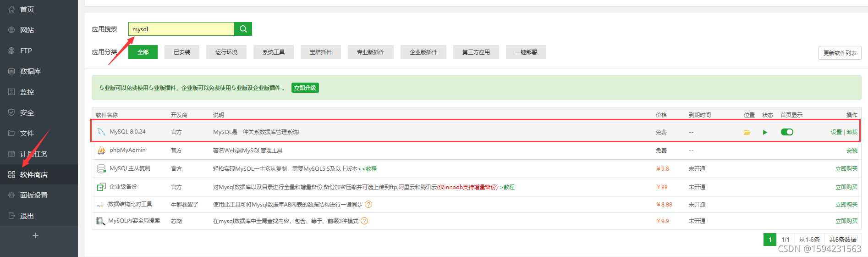This screenshot has height=257, width=868.
Task: Toggle MySQL 首页显示 switch
Action: pos(787,132)
